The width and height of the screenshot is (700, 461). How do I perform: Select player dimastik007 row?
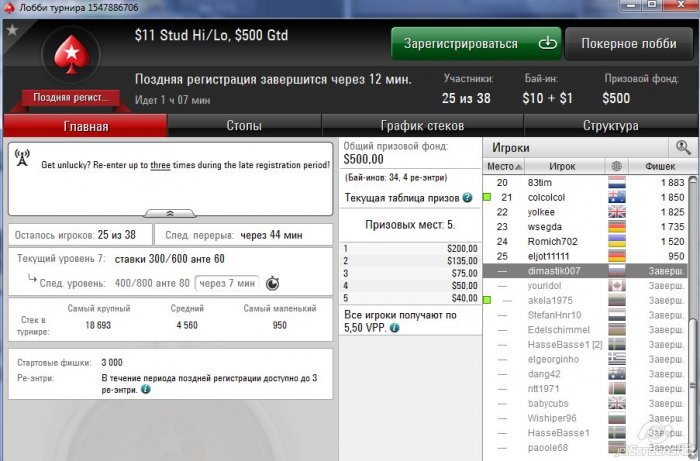click(x=586, y=271)
